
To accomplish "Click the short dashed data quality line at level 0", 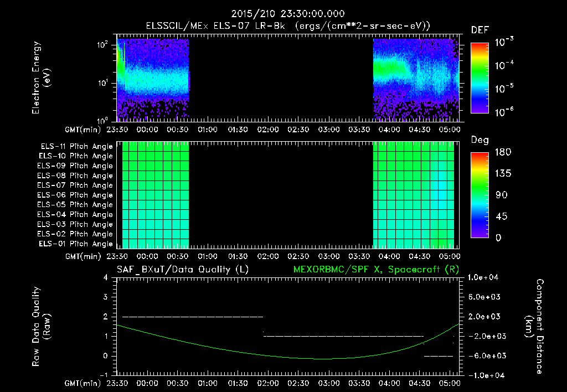I will click(439, 356).
